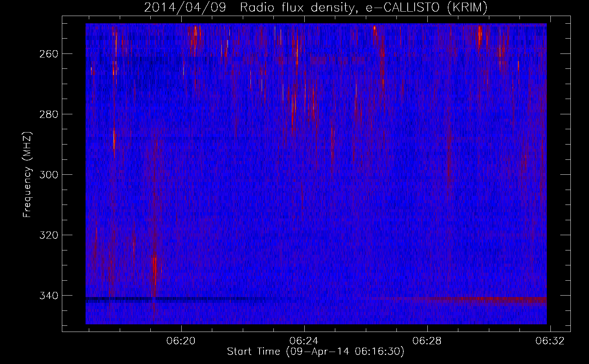The image size is (589, 364).
Task: Click the 320 frequency tick label
Action: [x=48, y=235]
